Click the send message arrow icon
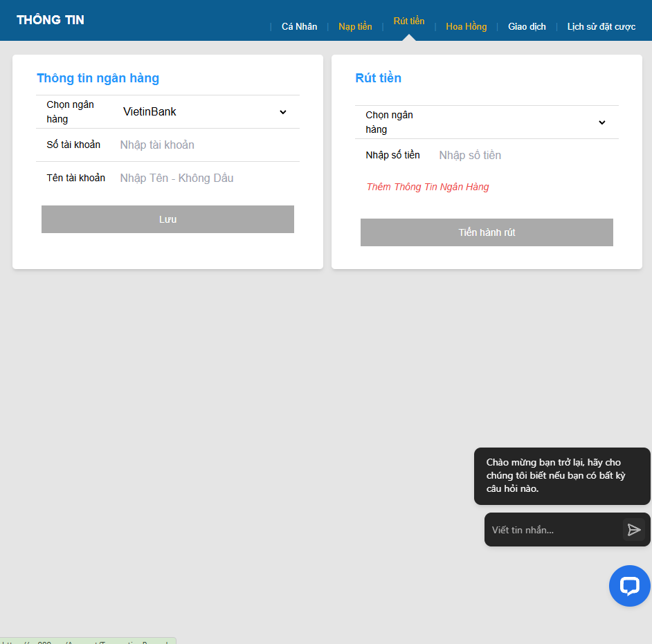This screenshot has height=644, width=652. click(633, 530)
